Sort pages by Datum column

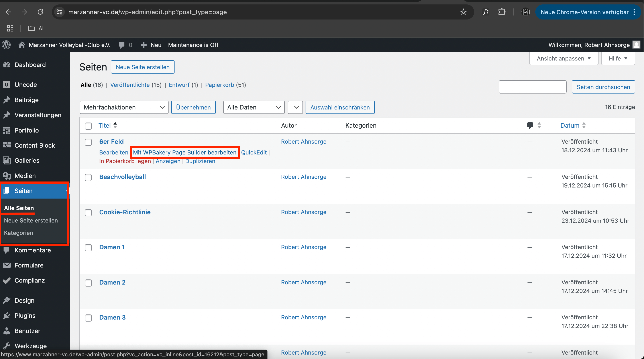tap(573, 125)
